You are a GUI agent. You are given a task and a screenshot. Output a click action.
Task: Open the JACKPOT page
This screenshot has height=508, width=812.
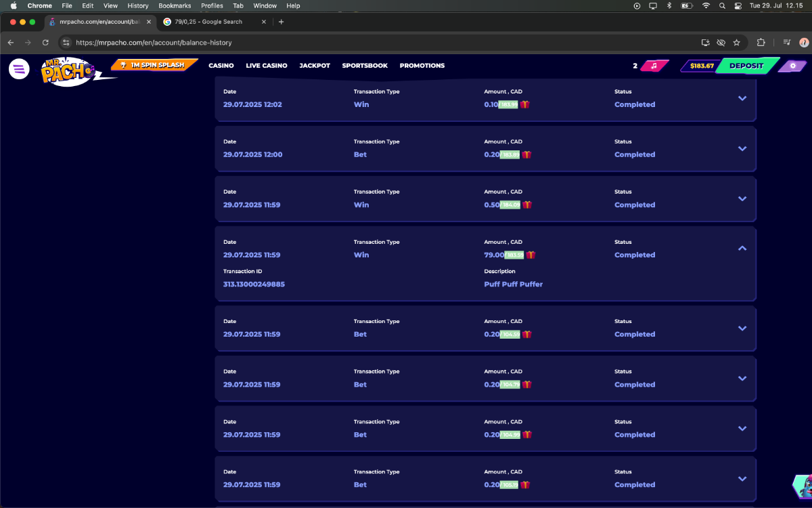(315, 66)
